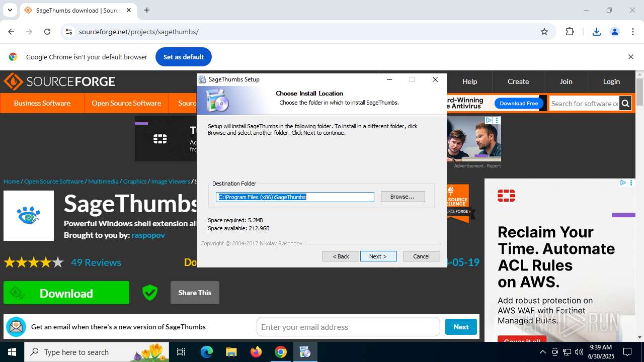The image size is (644, 362).
Task: Open File Explorer from the taskbar
Action: click(x=231, y=352)
